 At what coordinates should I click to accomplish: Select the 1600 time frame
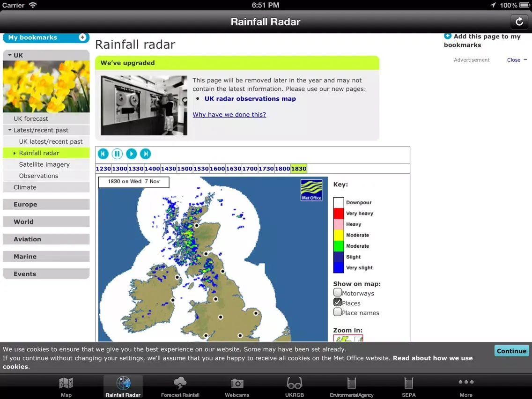click(217, 169)
